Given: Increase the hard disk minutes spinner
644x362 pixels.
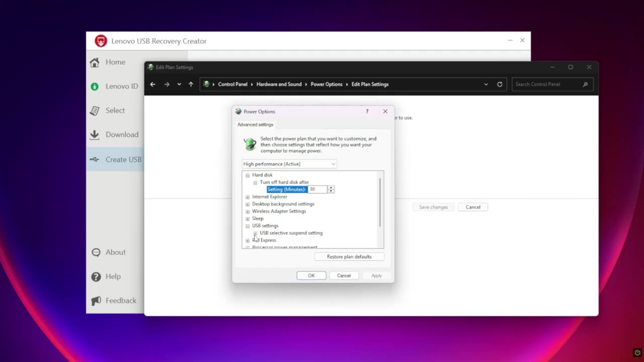Looking at the screenshot, I should (x=331, y=188).
